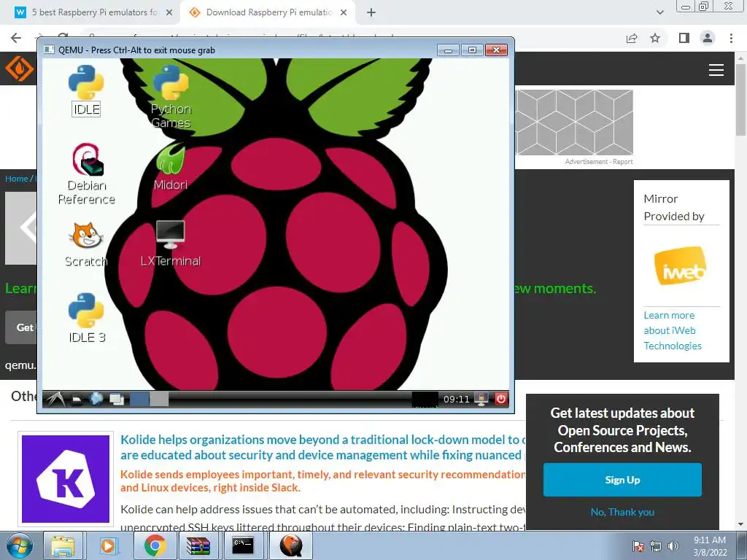
Task: Launch the web browser globe in the Raspbian panel
Action: click(x=96, y=399)
